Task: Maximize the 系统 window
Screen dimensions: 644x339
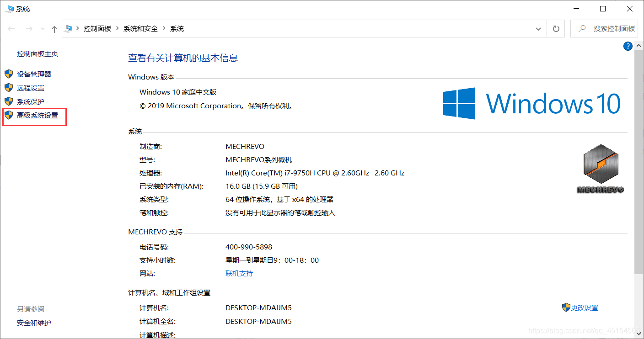Action: pyautogui.click(x=603, y=9)
